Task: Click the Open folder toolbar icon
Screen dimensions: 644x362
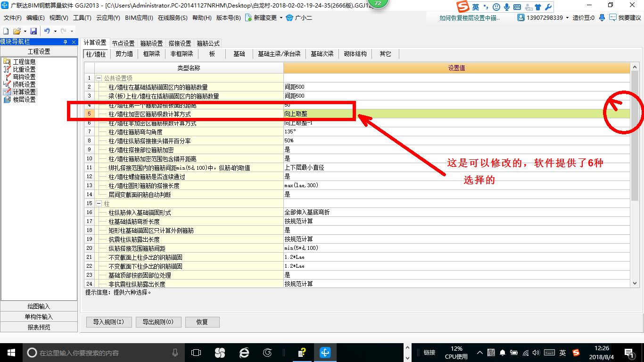Action: click(x=17, y=31)
